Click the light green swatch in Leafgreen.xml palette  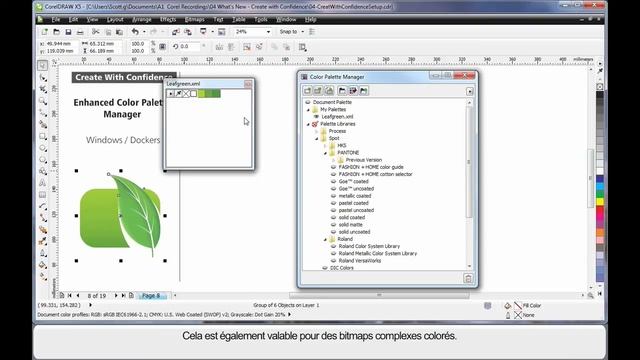(201, 94)
